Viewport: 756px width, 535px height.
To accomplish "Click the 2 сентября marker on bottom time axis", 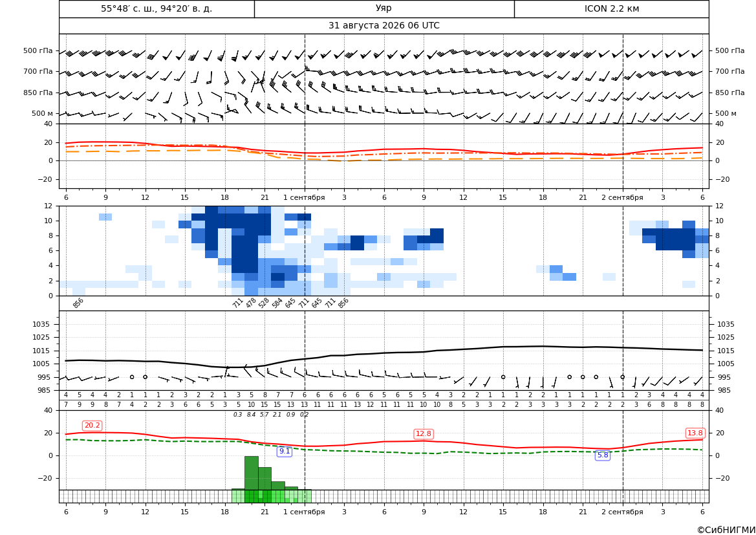I will pos(622,512).
